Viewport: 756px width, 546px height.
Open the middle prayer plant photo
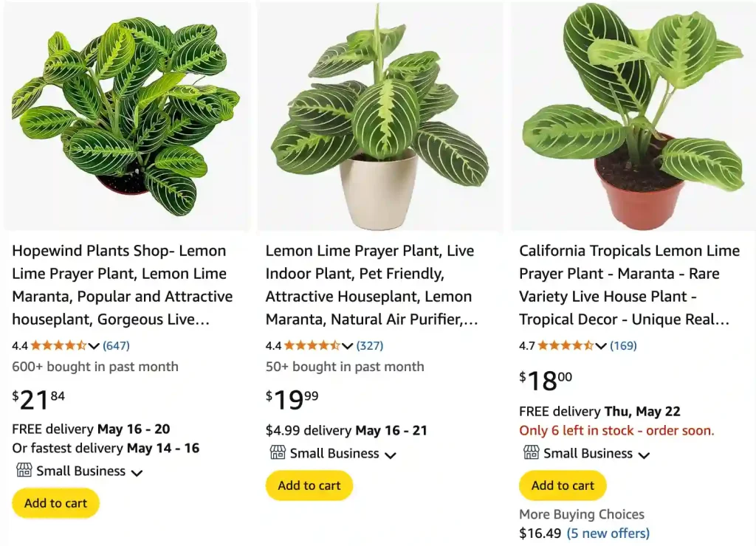coord(379,114)
